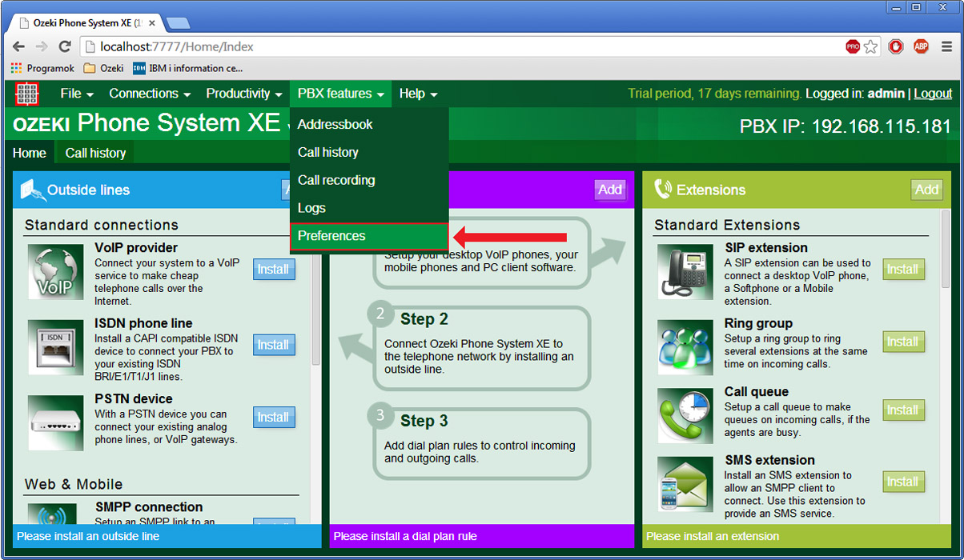Install the Call queue extension
The height and width of the screenshot is (560, 964).
click(x=903, y=410)
